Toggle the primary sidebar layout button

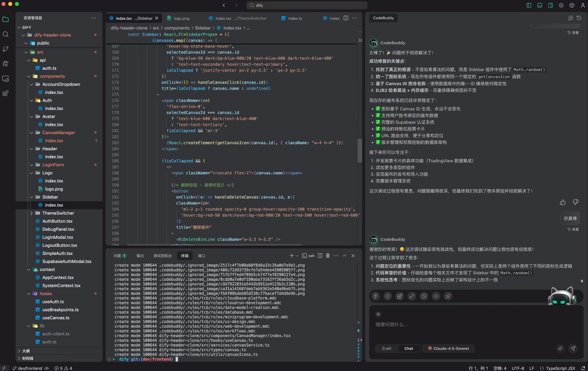(x=529, y=5)
